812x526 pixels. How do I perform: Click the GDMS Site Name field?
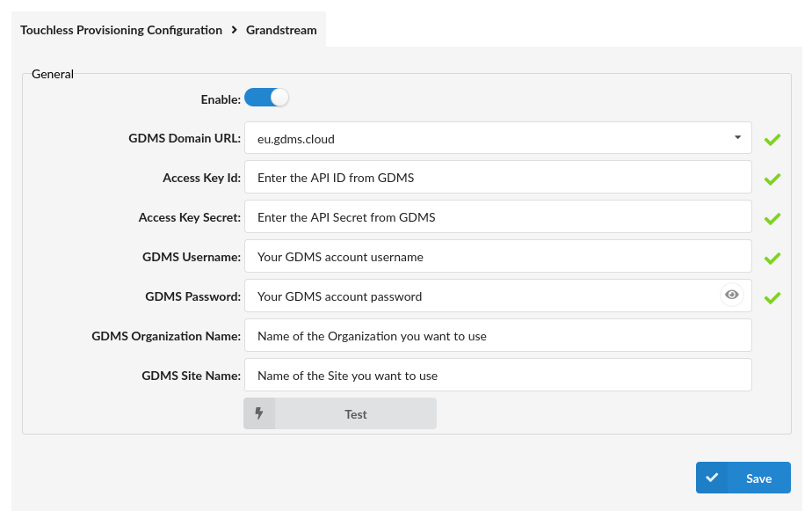pos(497,376)
